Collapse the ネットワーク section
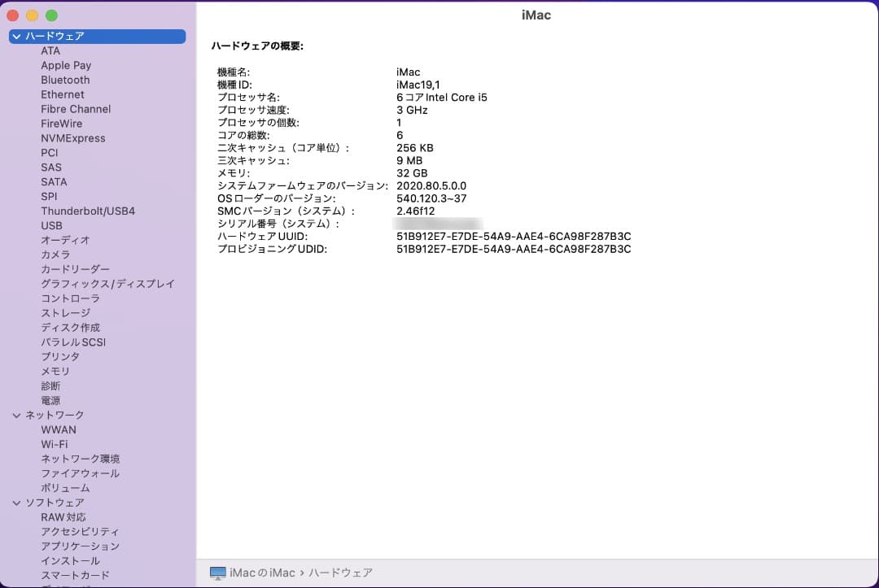 (16, 415)
